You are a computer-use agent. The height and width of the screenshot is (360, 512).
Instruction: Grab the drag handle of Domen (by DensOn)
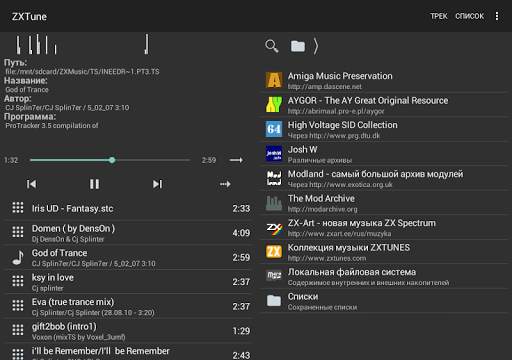pyautogui.click(x=18, y=232)
